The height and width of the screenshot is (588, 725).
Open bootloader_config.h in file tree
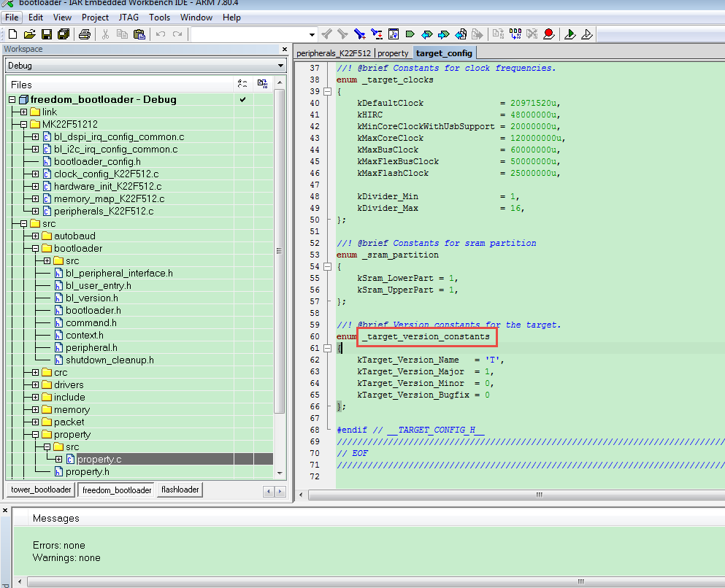click(97, 162)
